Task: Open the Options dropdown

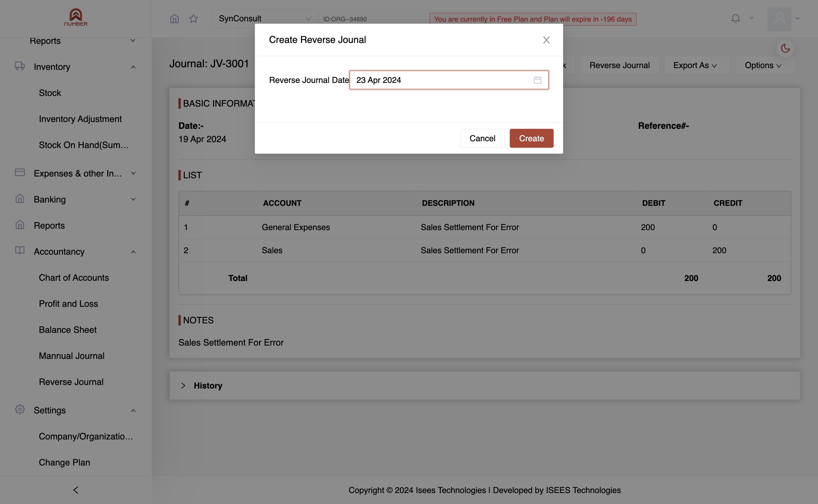Action: [765, 65]
